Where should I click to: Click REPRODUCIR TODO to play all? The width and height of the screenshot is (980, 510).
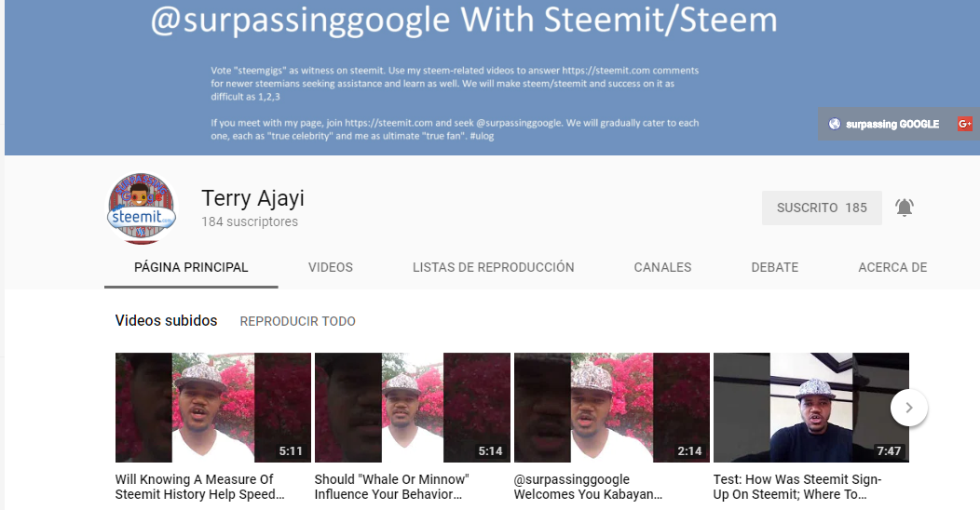297,321
